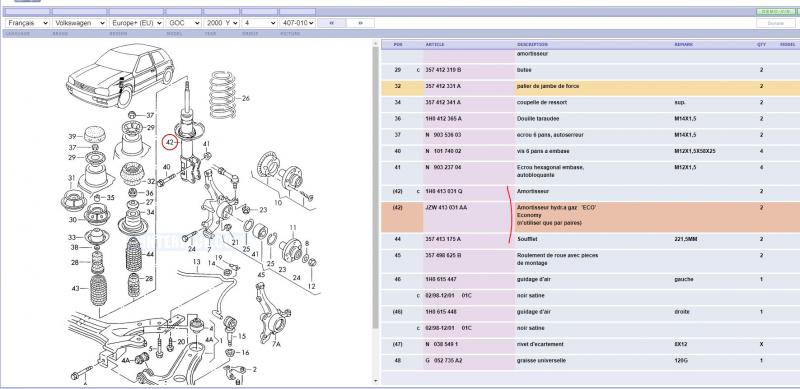The image size is (800, 389).
Task: Click the ARTICLE column header
Action: [x=435, y=44]
